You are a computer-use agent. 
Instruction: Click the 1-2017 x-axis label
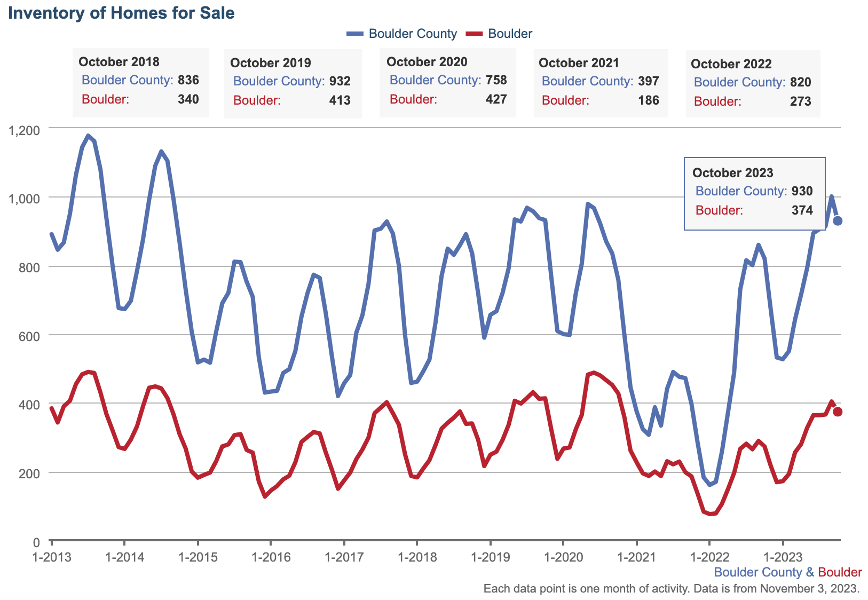pos(344,557)
